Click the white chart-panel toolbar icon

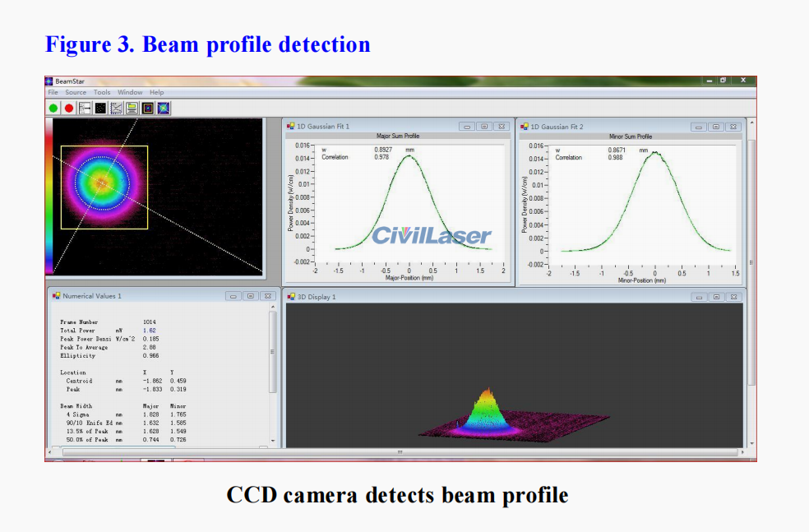pyautogui.click(x=86, y=109)
